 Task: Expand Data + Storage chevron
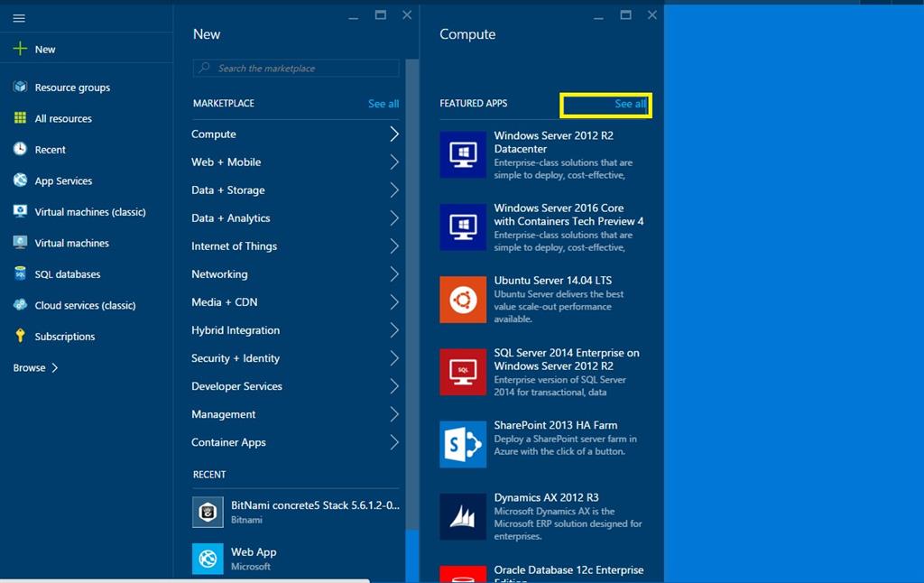[x=394, y=190]
